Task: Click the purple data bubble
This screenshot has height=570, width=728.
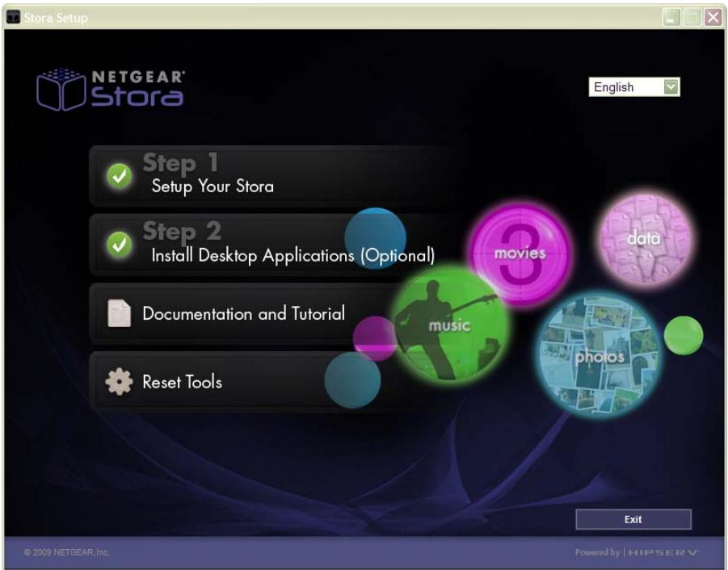Action: [644, 238]
